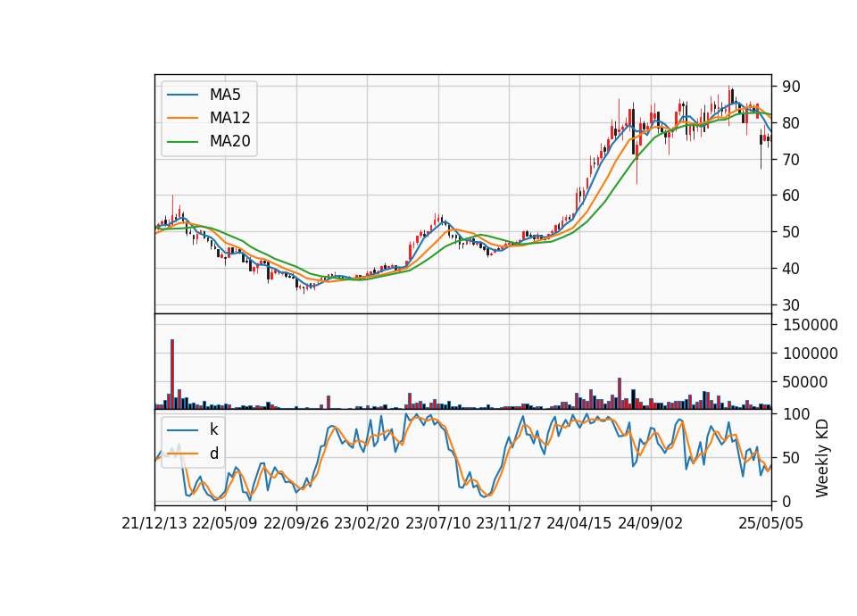Click the price axis value 90

tap(792, 87)
